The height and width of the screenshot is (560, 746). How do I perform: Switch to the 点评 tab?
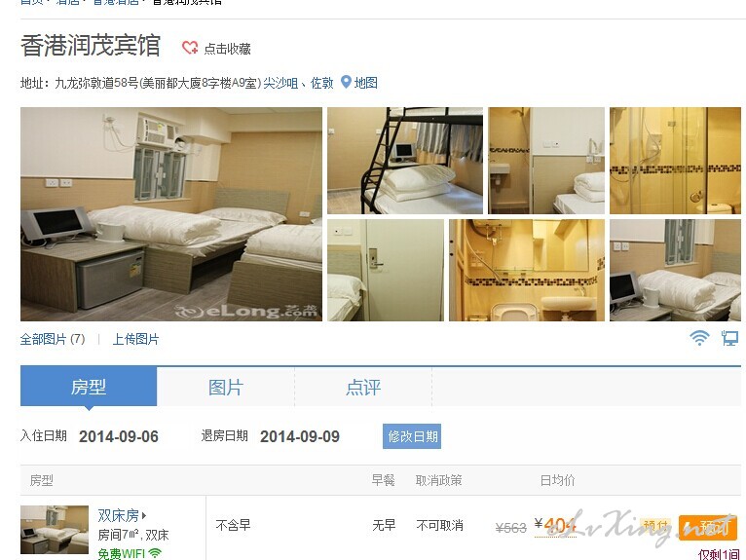(363, 387)
